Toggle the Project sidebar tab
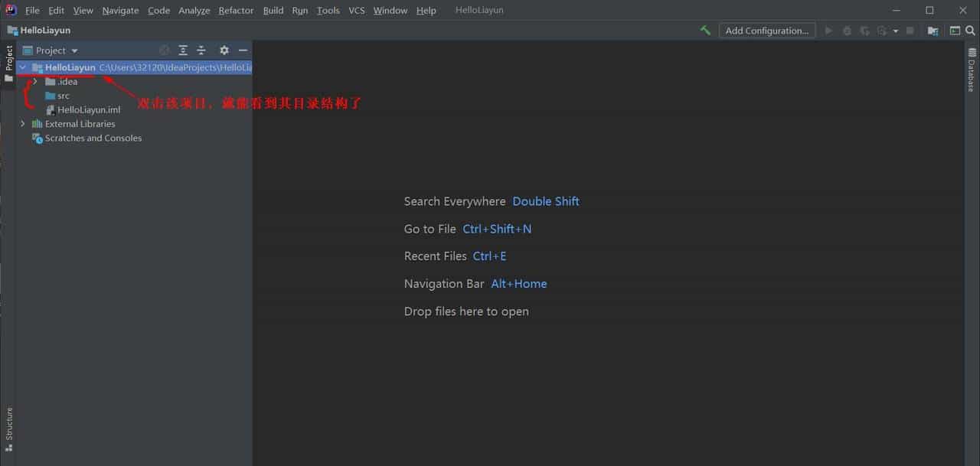Image resolution: width=980 pixels, height=466 pixels. pos(8,60)
